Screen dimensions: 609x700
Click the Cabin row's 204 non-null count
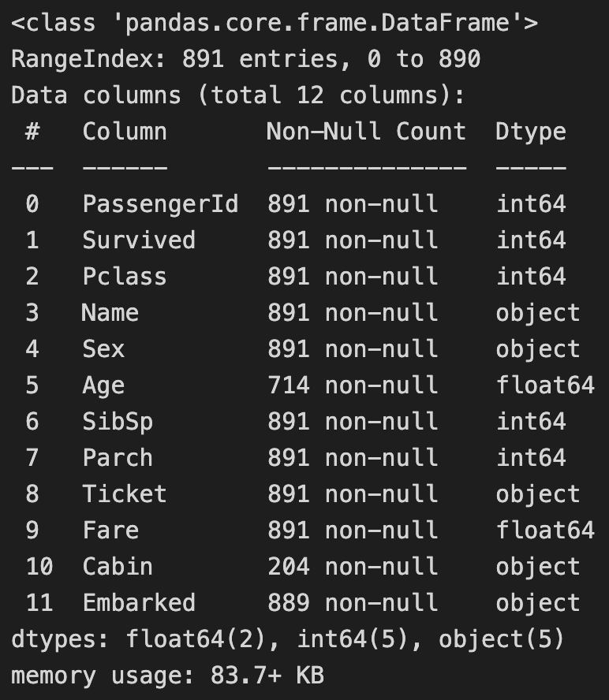click(x=353, y=566)
